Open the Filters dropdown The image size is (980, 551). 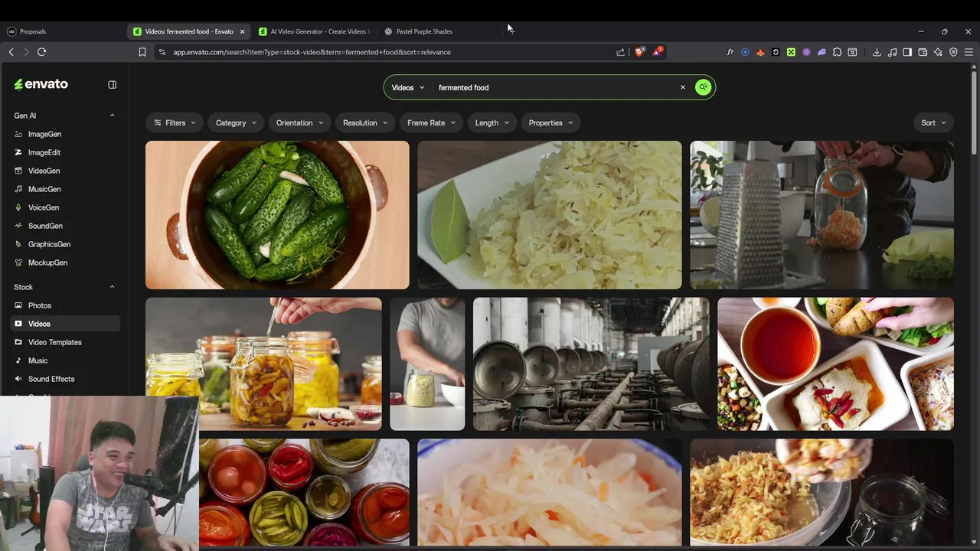click(x=175, y=122)
